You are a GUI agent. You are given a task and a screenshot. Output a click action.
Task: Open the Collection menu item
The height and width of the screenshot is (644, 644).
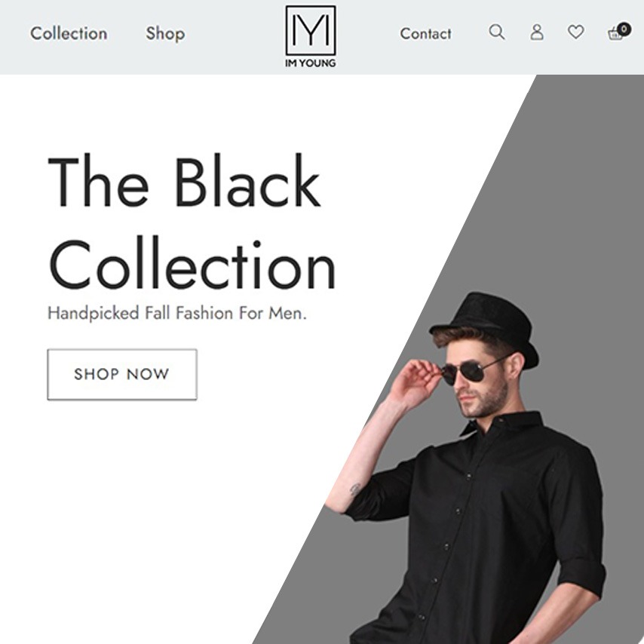(x=69, y=34)
